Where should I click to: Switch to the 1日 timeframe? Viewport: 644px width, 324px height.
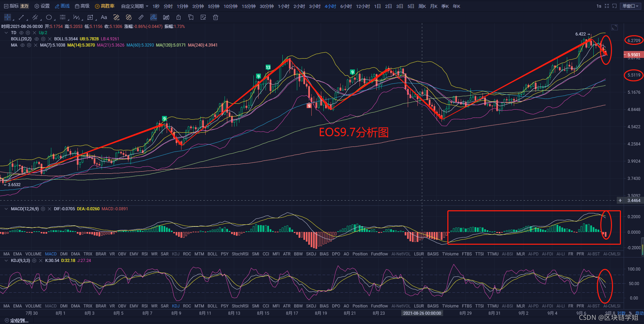click(x=377, y=6)
